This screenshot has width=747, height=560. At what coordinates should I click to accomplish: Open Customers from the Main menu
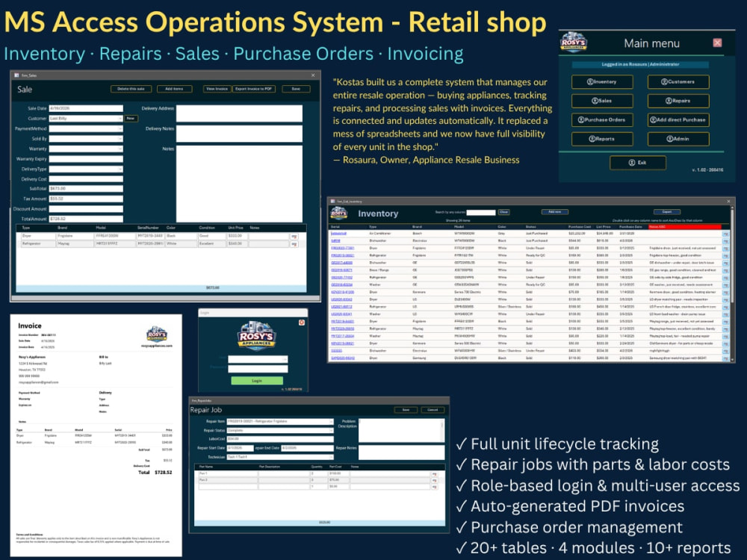coord(678,82)
